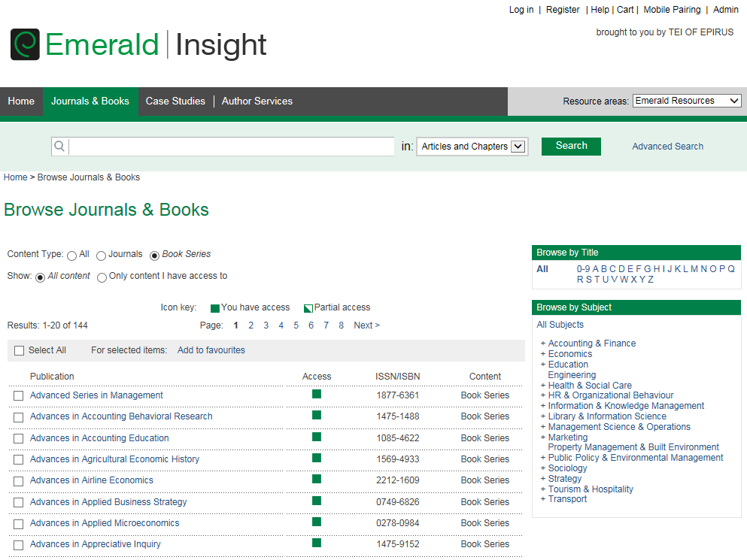Check the box for Advances in Airline Economics

point(19,481)
